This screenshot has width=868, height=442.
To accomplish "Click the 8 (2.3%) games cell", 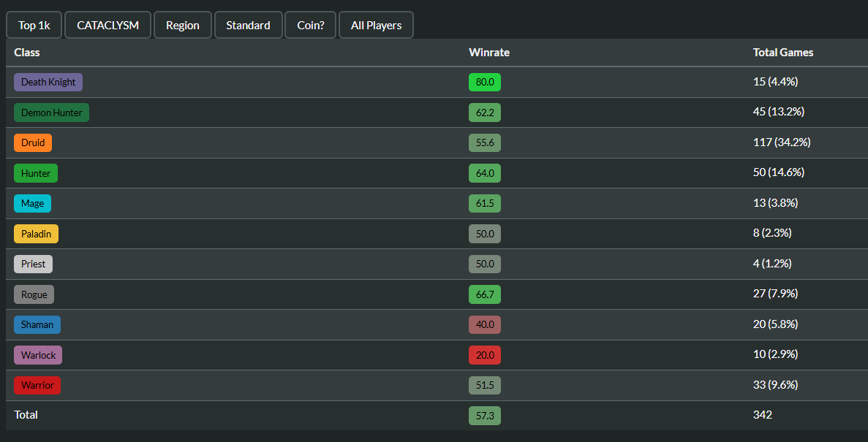I will click(772, 233).
